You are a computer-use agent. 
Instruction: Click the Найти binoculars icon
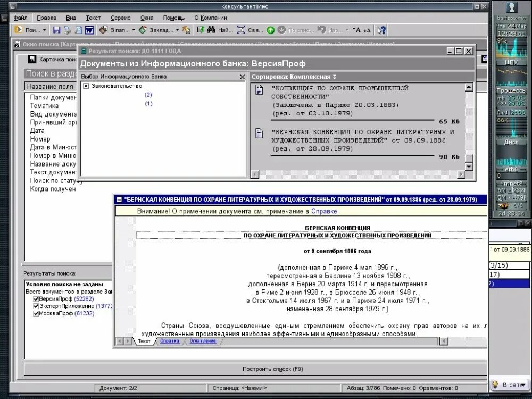(211, 30)
